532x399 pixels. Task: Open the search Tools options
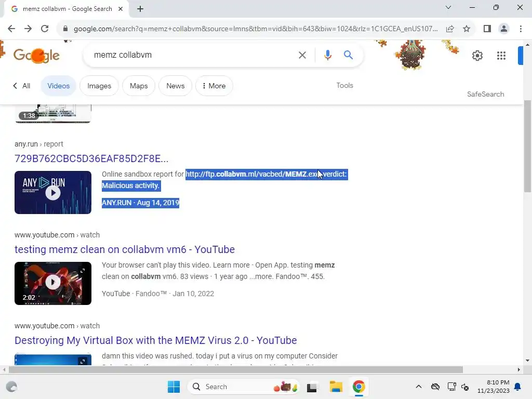point(345,86)
